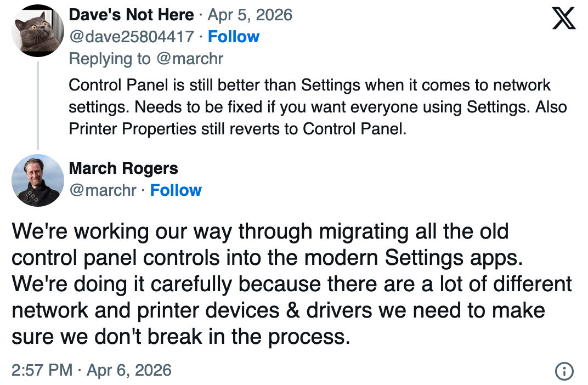Click the final line "sure we don't break"
The height and width of the screenshot is (385, 588).
180,336
